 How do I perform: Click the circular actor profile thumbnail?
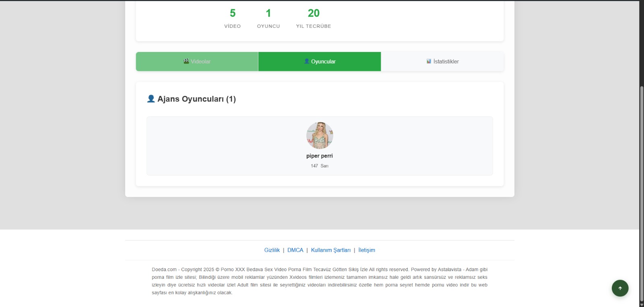coord(320,135)
